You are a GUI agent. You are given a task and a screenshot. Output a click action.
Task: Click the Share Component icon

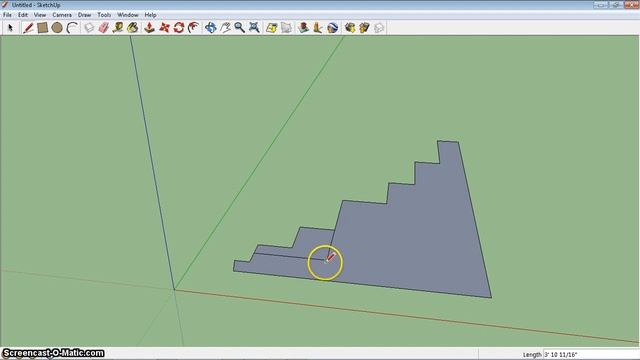click(x=379, y=28)
